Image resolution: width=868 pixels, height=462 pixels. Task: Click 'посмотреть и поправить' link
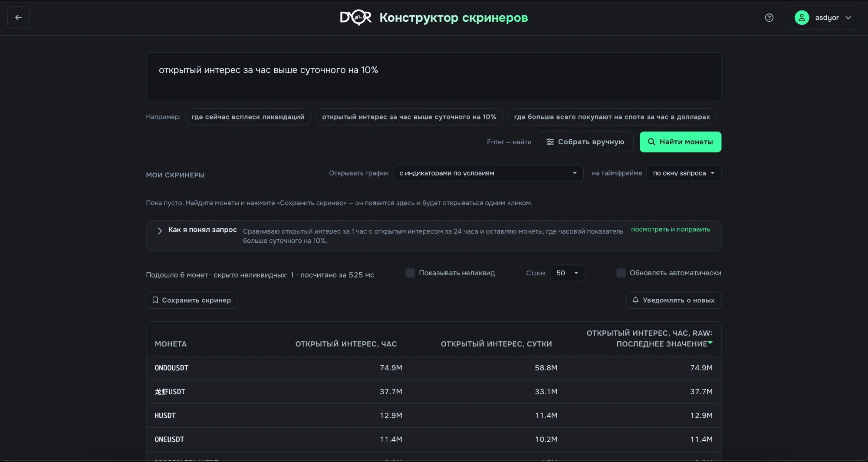tap(671, 229)
